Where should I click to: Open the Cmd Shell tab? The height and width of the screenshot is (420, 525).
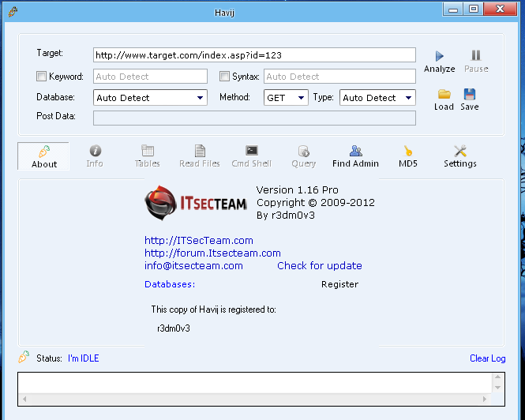tap(252, 156)
